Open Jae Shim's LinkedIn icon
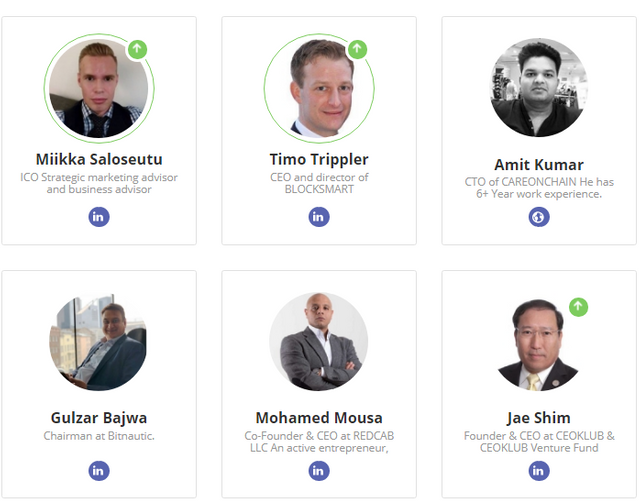 point(539,470)
